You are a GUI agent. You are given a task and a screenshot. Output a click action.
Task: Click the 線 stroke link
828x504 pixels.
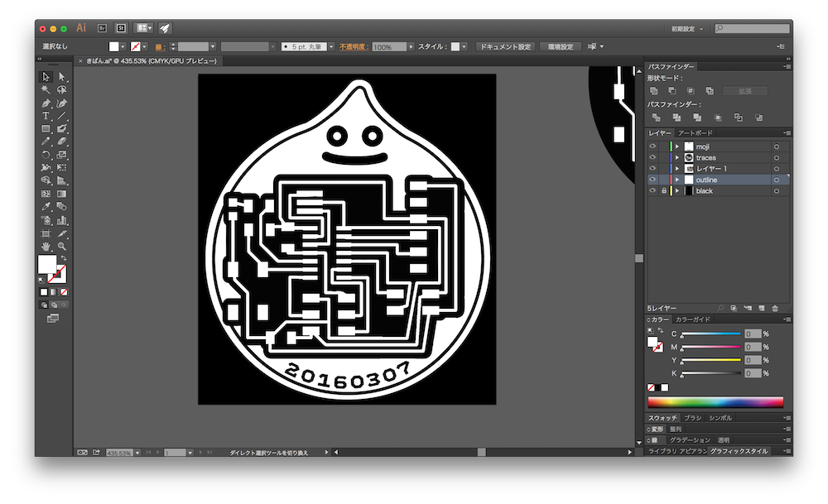pyautogui.click(x=158, y=47)
